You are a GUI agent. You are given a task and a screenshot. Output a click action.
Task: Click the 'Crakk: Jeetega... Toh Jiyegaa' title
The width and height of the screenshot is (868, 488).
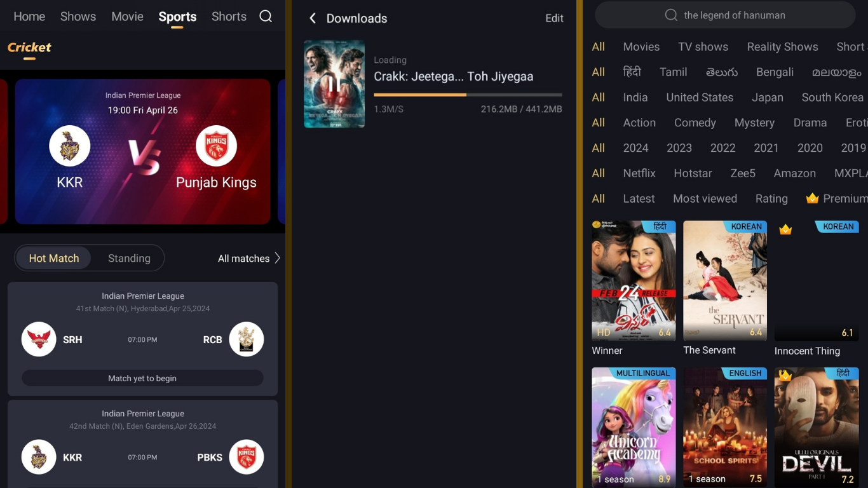click(453, 76)
